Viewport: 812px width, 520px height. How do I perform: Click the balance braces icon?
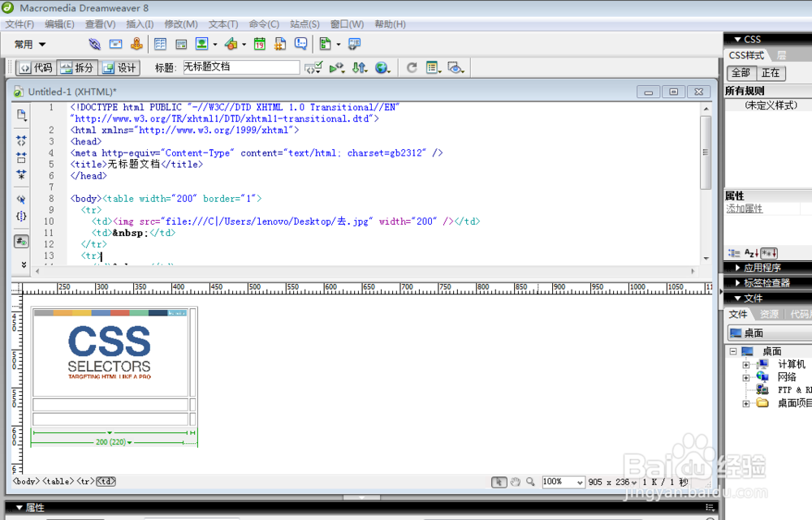21,217
